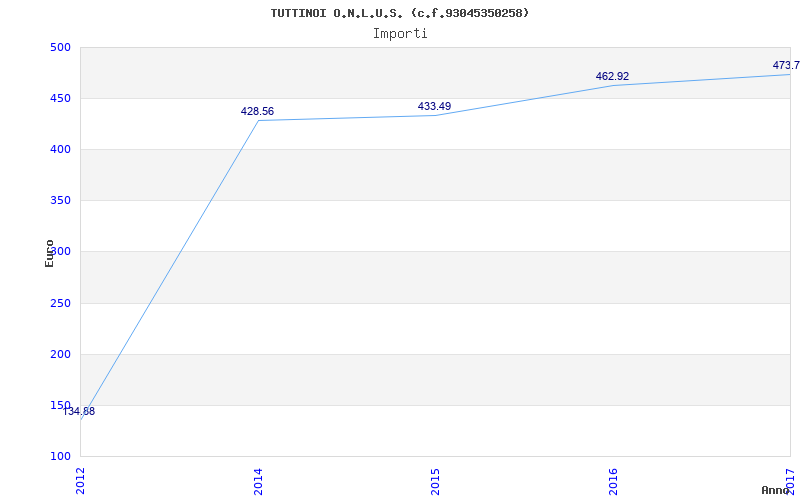Viewport: 800px width, 500px height.
Task: Click the 200 y-axis tick label
Action: (x=60, y=354)
